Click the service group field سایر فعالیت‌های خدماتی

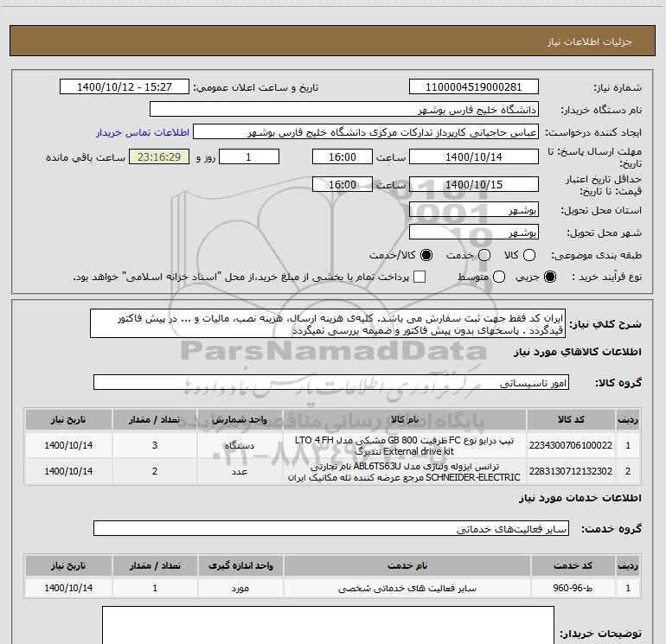point(331,528)
